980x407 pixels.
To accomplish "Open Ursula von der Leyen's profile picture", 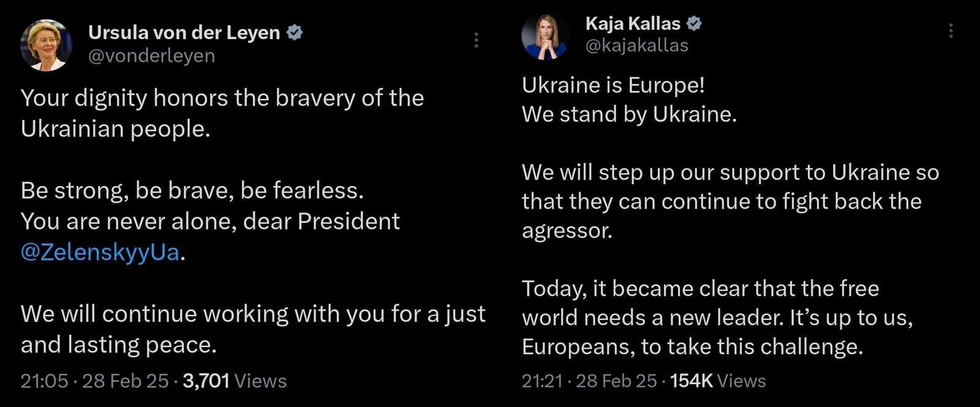I will 47,45.
